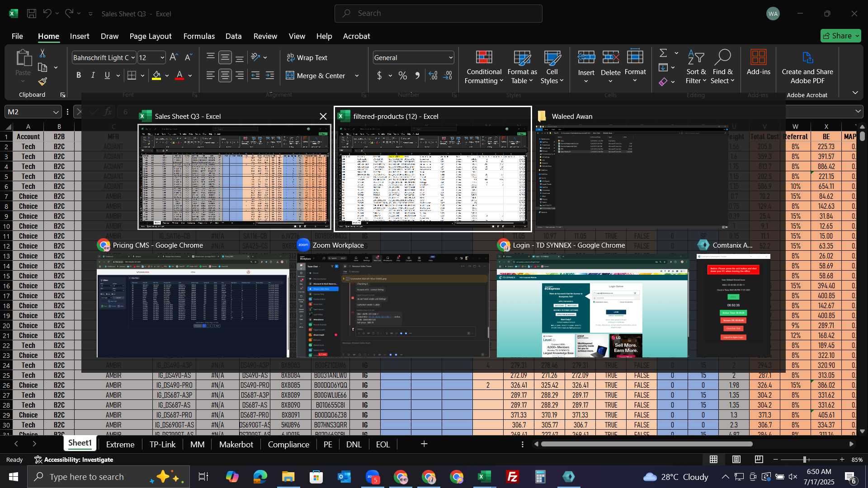Image resolution: width=868 pixels, height=488 pixels.
Task: Open FileZilla from the taskbar
Action: point(512,477)
